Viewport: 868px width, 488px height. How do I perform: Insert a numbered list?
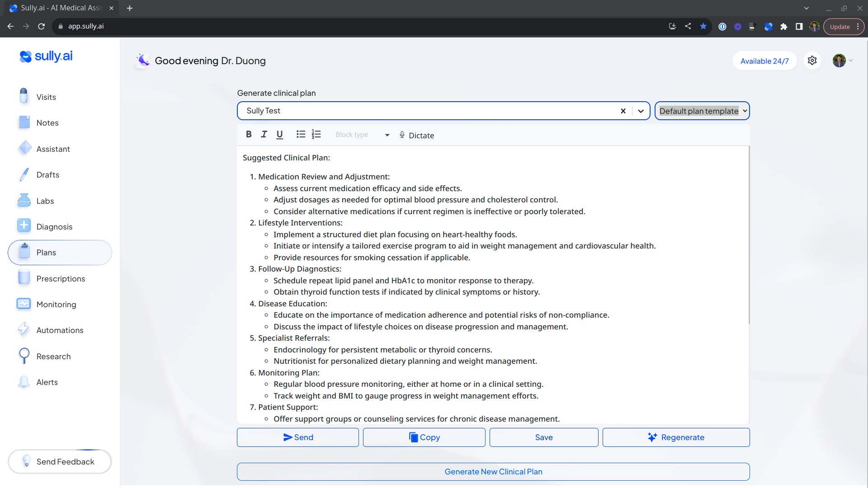coord(316,134)
